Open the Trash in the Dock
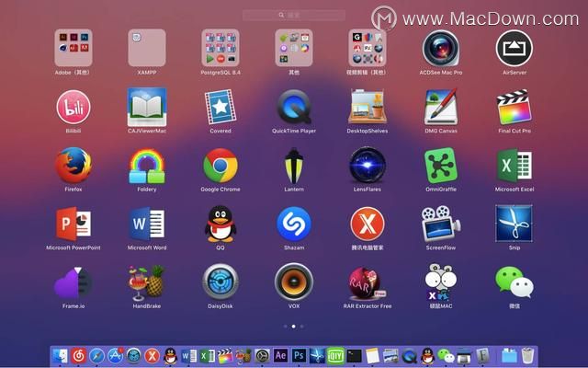The image size is (588, 368). [x=527, y=356]
